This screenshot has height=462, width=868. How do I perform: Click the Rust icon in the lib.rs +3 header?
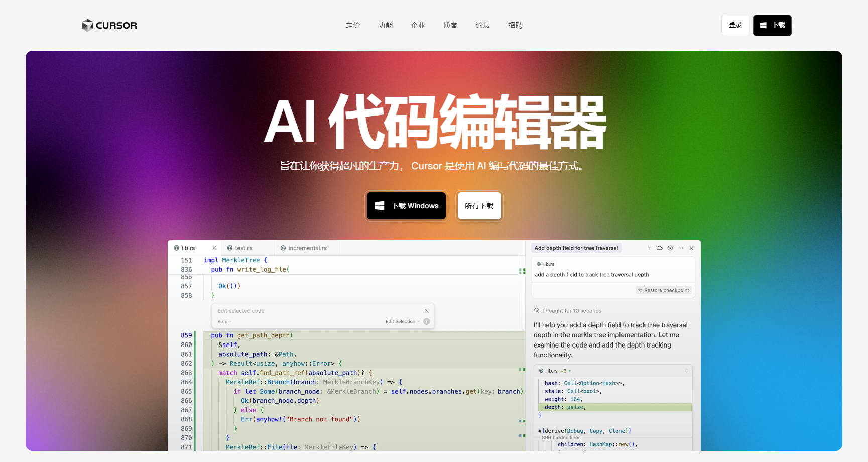(541, 371)
